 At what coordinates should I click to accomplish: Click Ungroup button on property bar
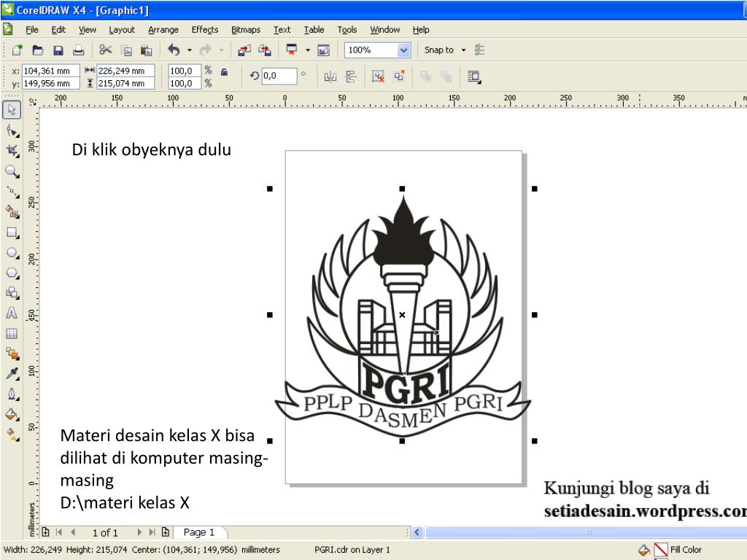[x=378, y=76]
